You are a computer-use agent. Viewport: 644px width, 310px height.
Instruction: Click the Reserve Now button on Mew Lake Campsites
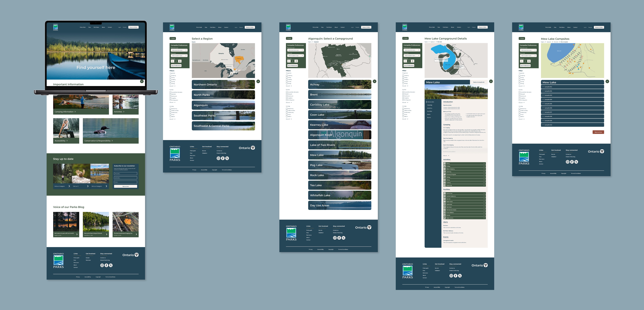tap(598, 132)
